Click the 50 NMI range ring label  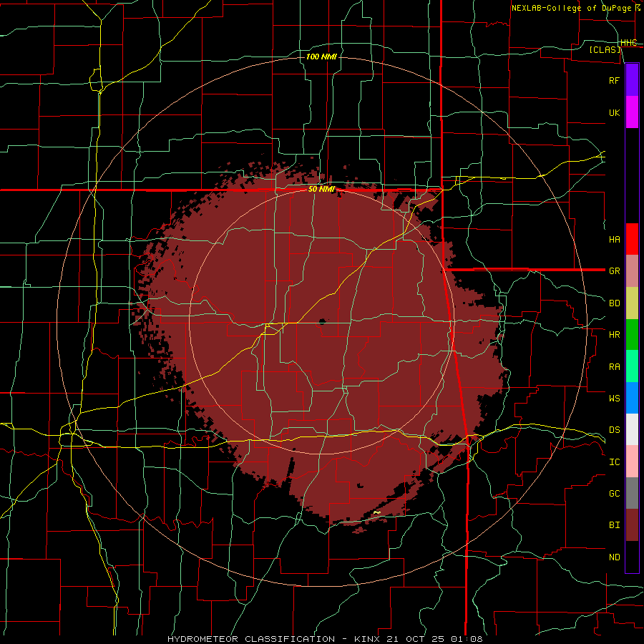click(321, 189)
